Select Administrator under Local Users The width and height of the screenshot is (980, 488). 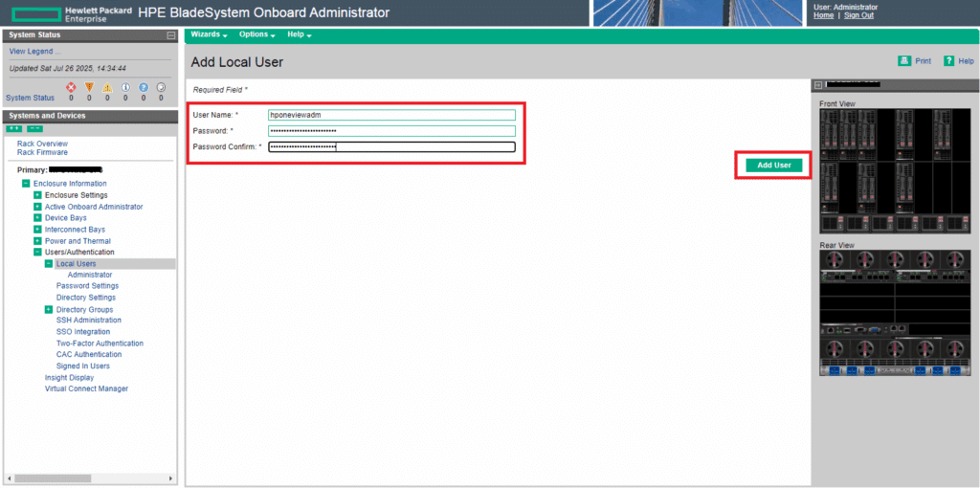coord(90,275)
